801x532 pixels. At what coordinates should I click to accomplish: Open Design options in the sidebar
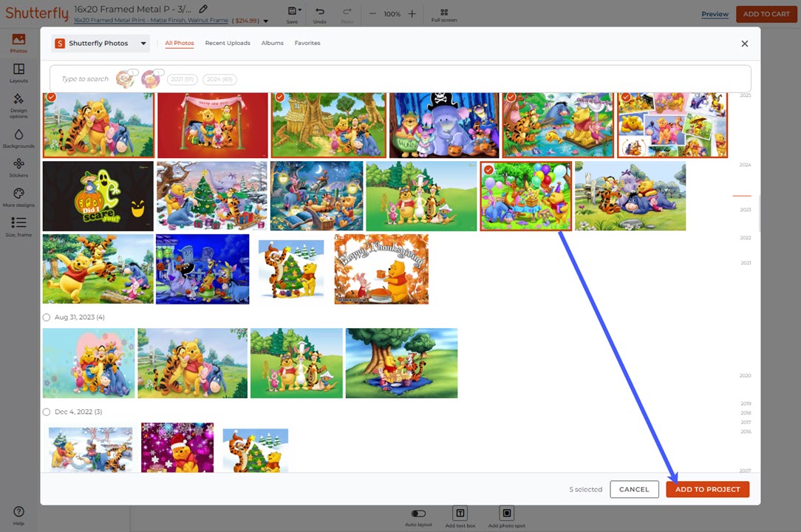(x=18, y=106)
